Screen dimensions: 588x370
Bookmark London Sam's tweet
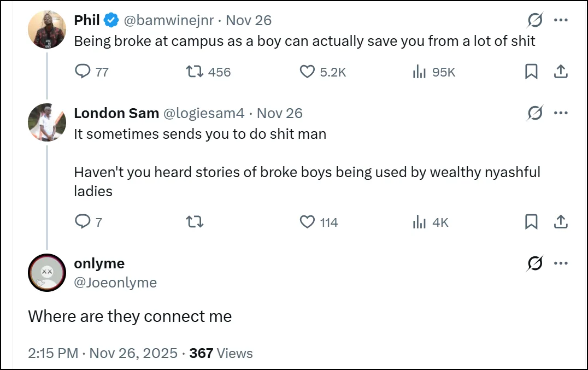[x=531, y=222]
